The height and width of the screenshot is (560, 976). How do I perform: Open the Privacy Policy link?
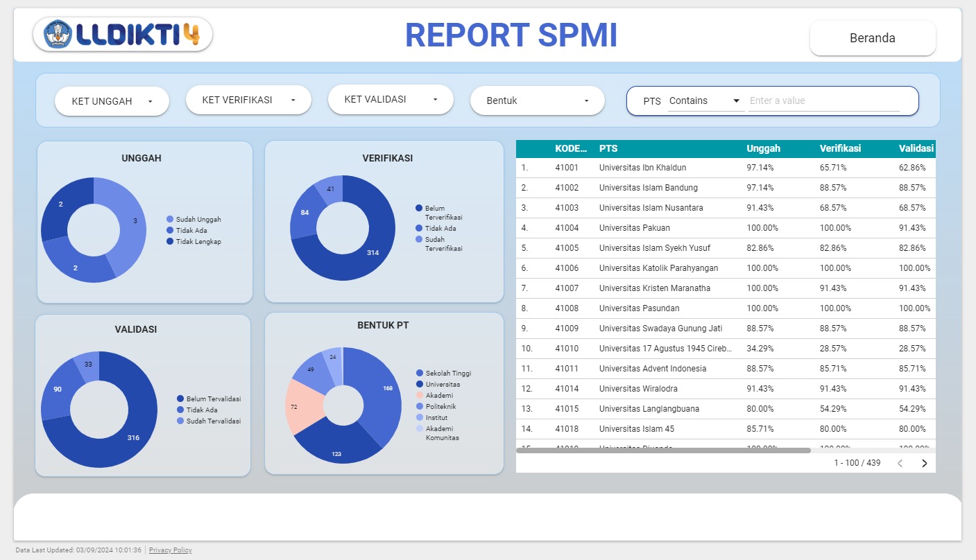[170, 550]
